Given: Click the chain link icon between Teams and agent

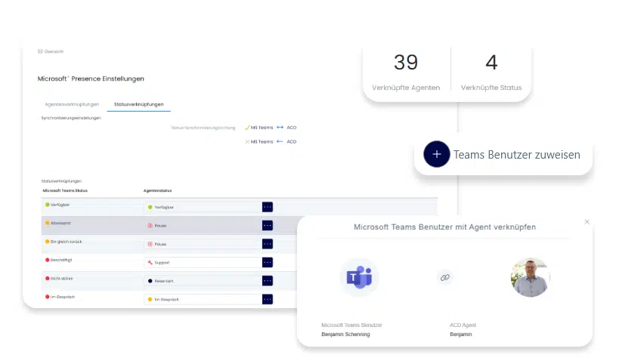Looking at the screenshot, I should point(445,277).
